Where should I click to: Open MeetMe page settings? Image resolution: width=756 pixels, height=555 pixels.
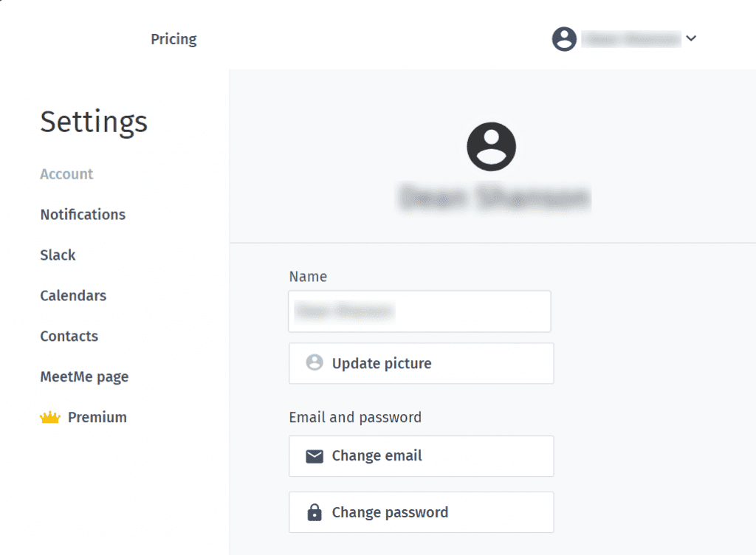coord(84,376)
